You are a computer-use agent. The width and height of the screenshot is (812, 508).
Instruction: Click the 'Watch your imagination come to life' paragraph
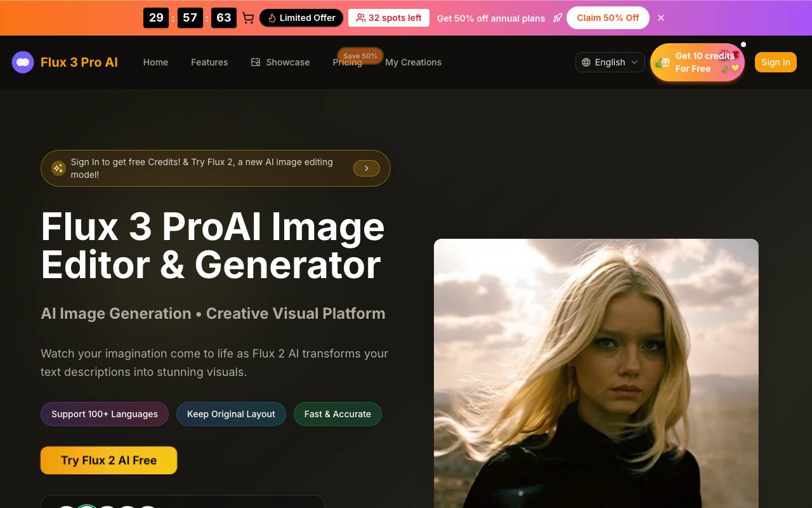pos(214,363)
